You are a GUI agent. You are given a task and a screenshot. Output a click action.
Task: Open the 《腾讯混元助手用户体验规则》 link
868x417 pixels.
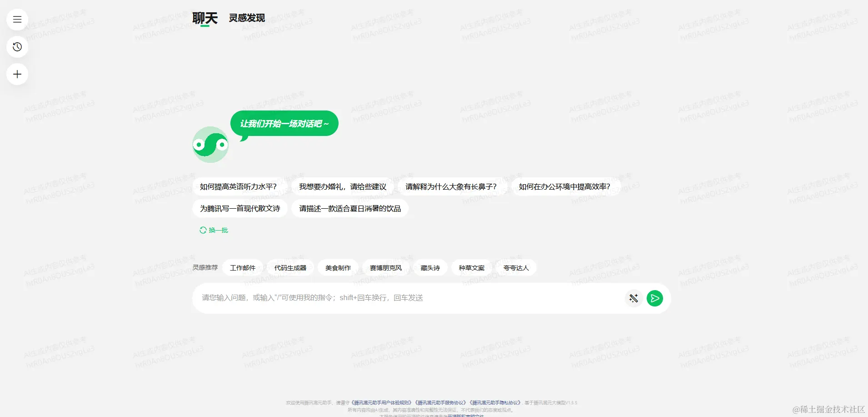pos(382,402)
